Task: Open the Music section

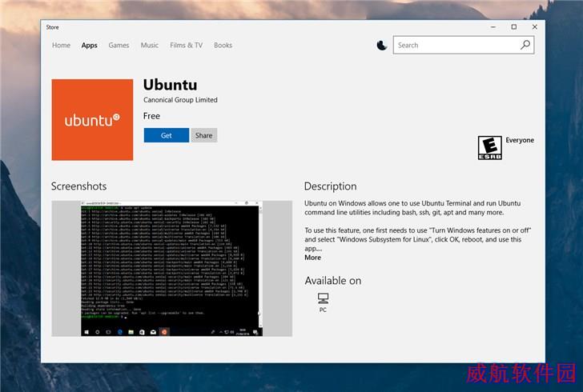Action: pyautogui.click(x=150, y=46)
